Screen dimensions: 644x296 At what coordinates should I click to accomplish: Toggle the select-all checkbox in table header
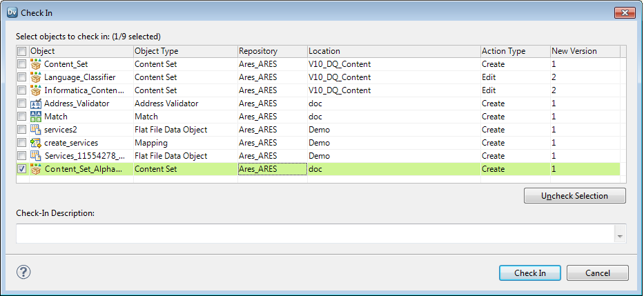pos(22,51)
